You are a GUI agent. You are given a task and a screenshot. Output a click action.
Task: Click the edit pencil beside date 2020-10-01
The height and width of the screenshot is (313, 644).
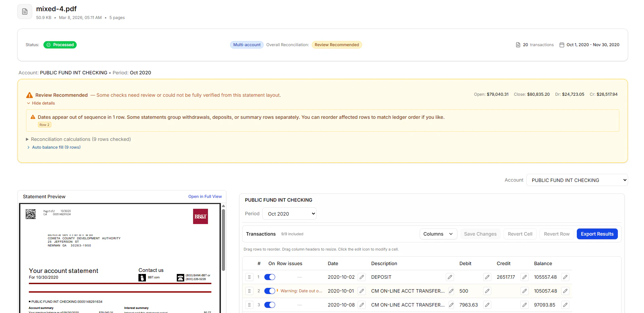(x=361, y=291)
